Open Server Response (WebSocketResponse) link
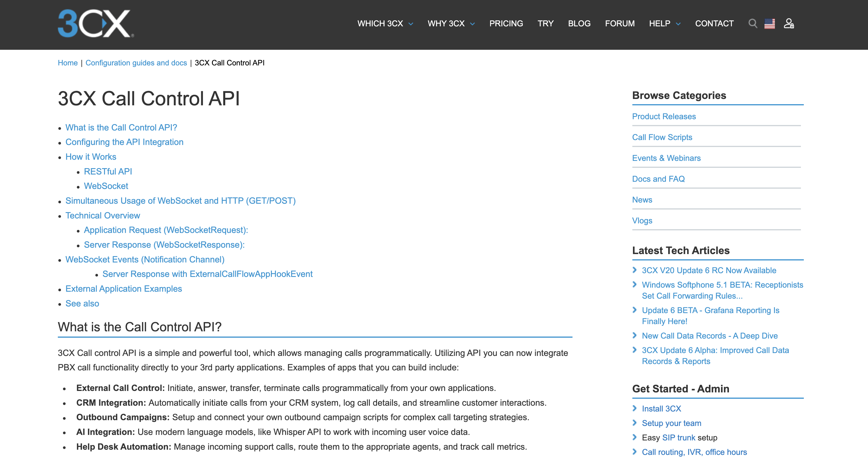This screenshot has width=868, height=463. tap(164, 245)
